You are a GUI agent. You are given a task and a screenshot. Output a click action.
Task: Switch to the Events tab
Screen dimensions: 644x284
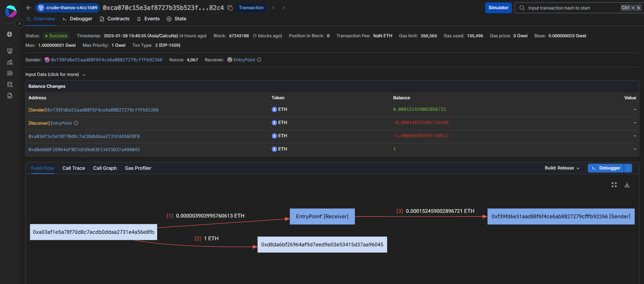[148, 19]
